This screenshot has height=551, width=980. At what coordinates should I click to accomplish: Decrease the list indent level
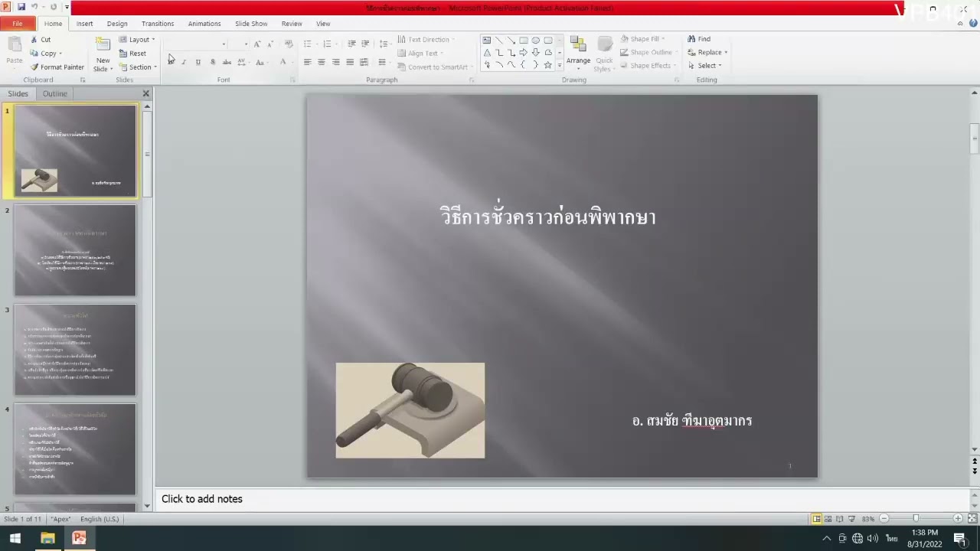(x=351, y=44)
